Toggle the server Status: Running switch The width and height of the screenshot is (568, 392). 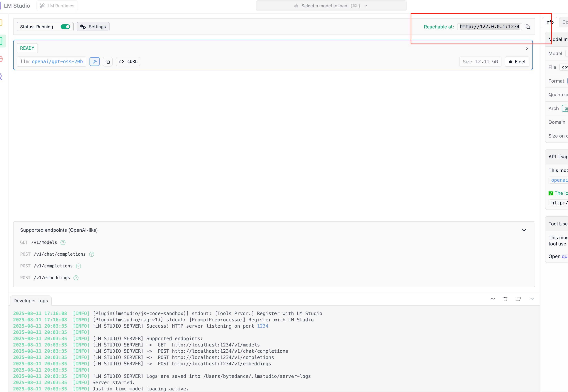[x=65, y=27]
